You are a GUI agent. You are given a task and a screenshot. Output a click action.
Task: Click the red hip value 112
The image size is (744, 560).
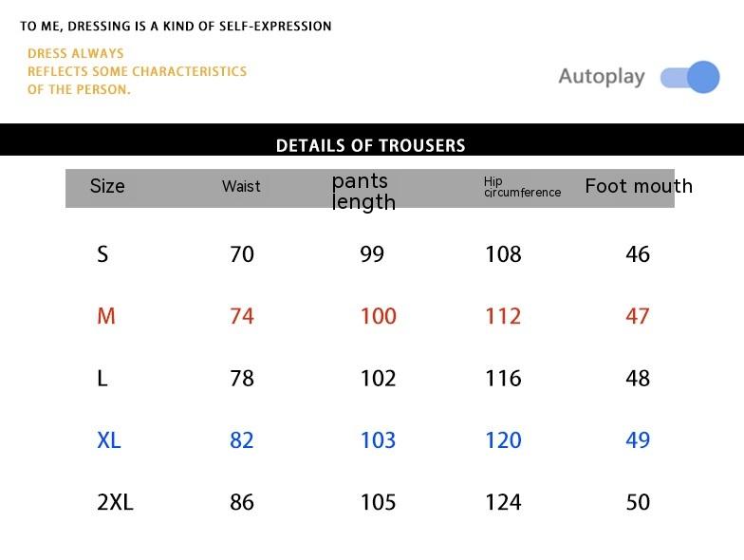tap(503, 316)
